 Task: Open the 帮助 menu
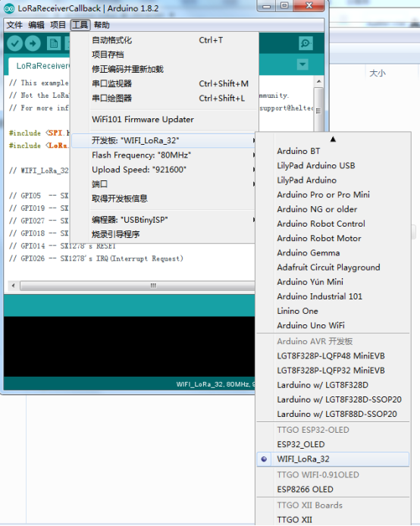tap(102, 25)
